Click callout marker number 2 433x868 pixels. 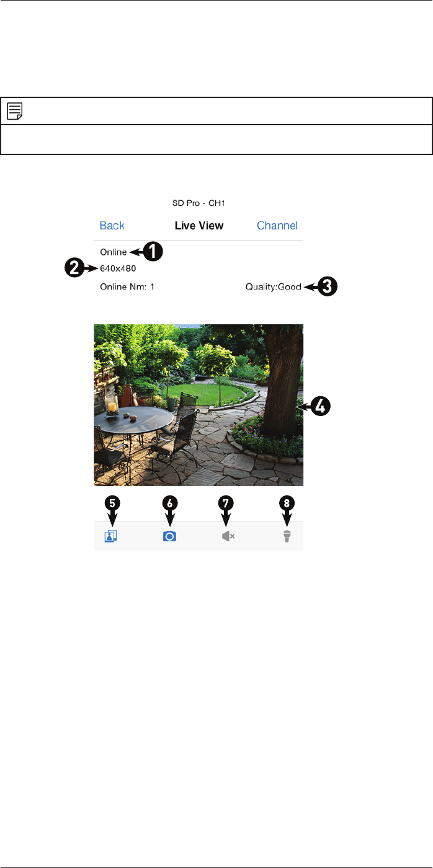(x=74, y=269)
